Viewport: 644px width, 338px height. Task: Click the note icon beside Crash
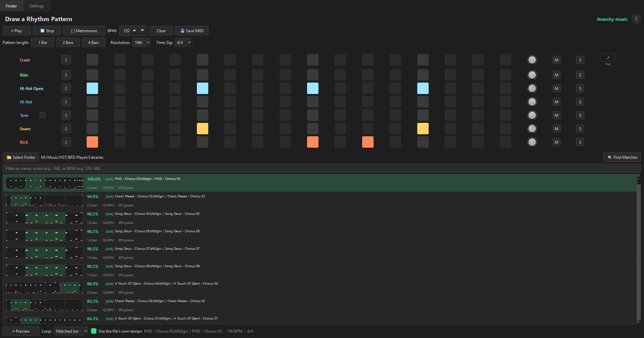coord(66,60)
